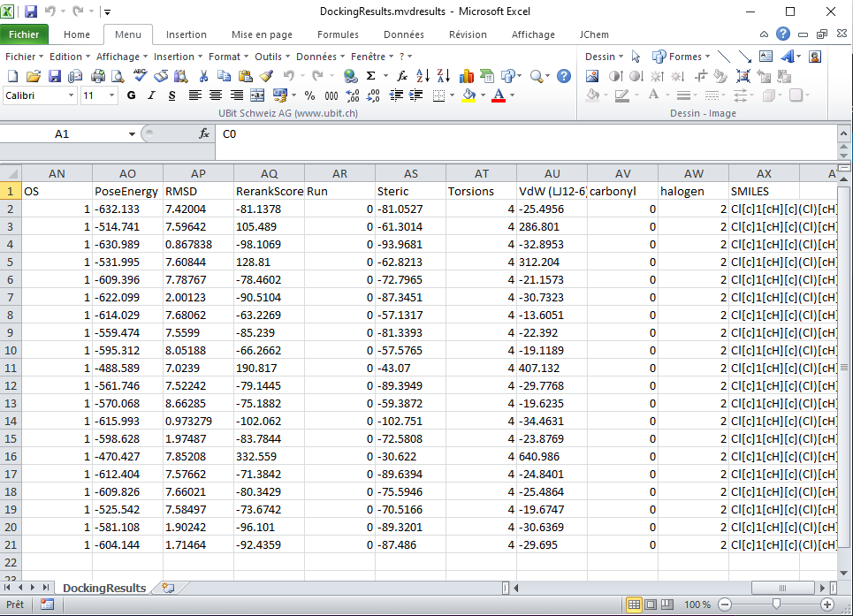Image resolution: width=853 pixels, height=616 pixels.
Task: Click the AutoSum sigma icon
Action: [x=371, y=76]
